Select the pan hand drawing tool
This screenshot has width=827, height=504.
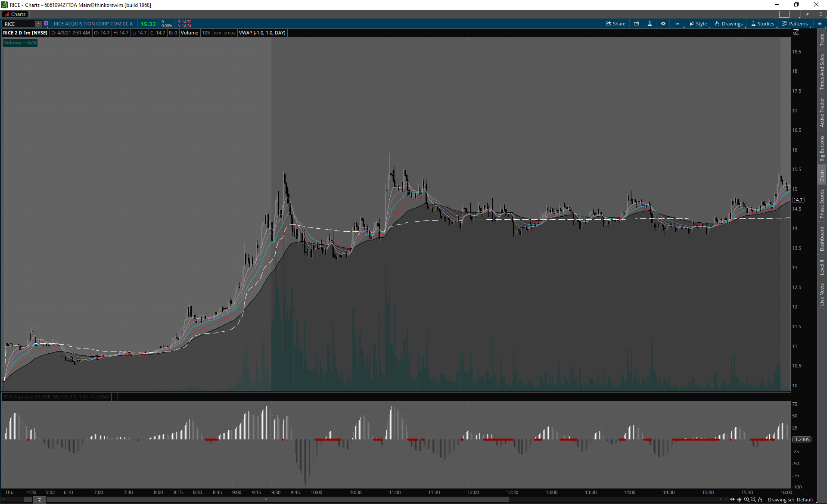click(760, 500)
